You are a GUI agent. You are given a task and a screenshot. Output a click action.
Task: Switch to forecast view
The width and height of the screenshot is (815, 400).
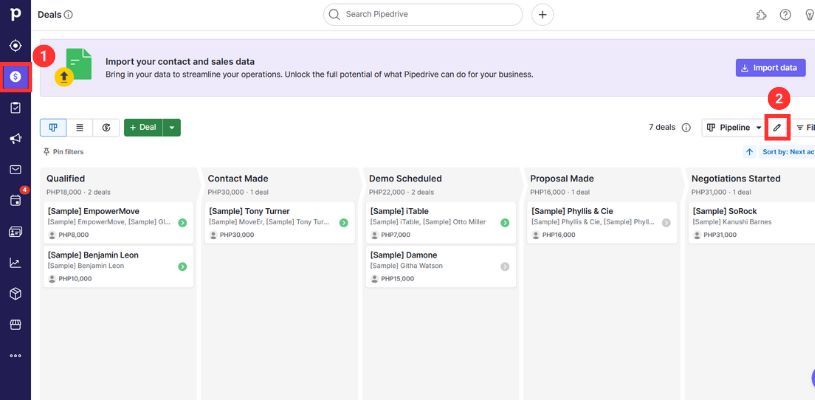tap(106, 127)
